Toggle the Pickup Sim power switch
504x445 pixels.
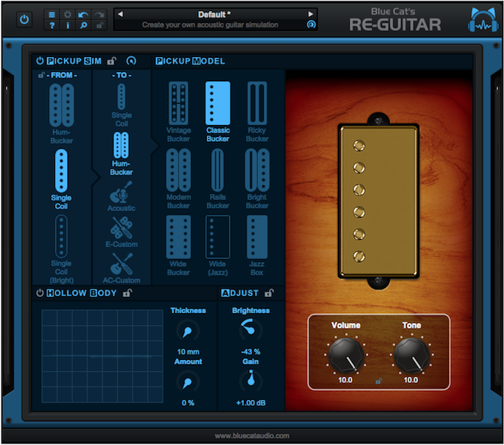[x=40, y=61]
